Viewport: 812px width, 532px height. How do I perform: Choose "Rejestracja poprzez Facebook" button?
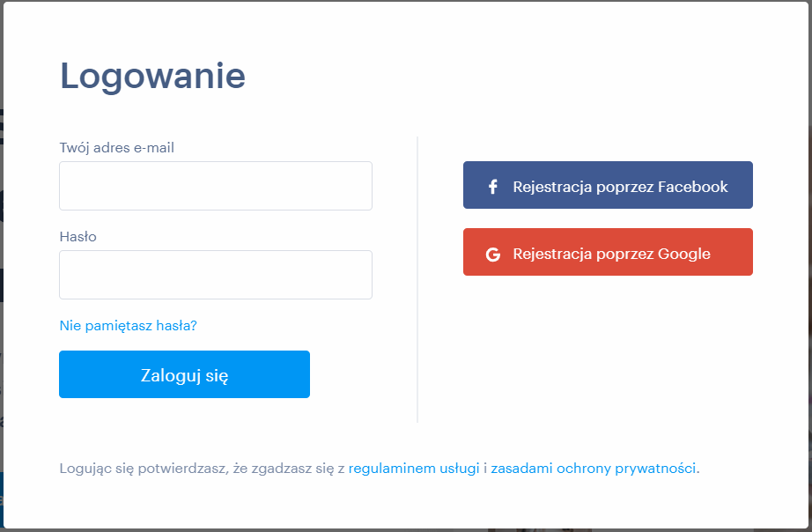click(608, 185)
